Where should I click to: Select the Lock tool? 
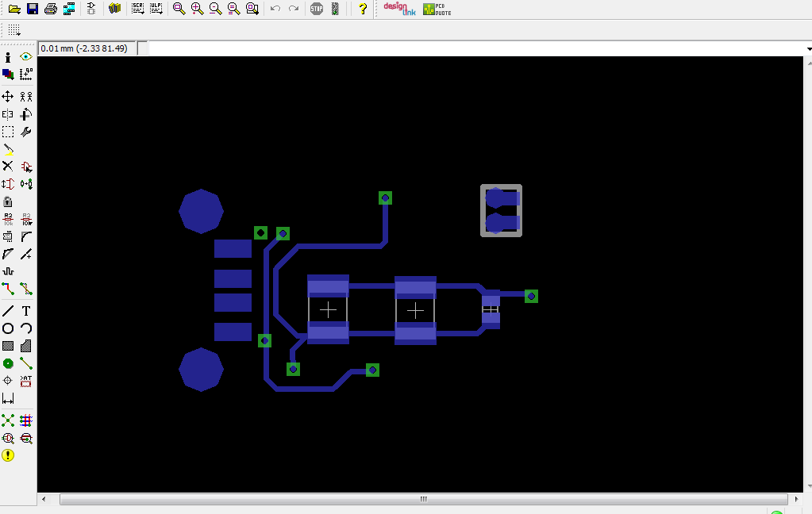(8, 201)
